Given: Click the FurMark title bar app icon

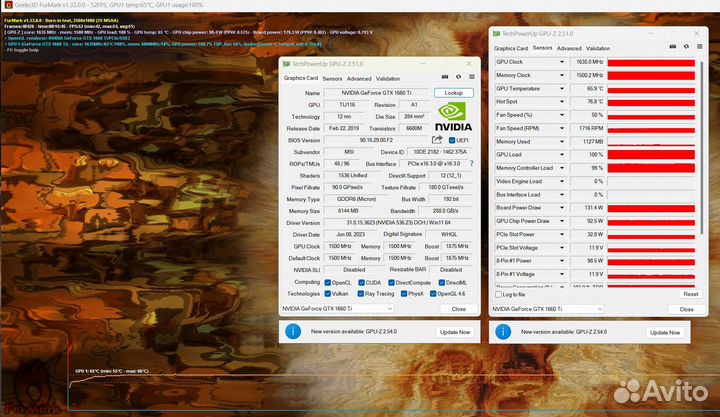Looking at the screenshot, I should coord(8,5).
